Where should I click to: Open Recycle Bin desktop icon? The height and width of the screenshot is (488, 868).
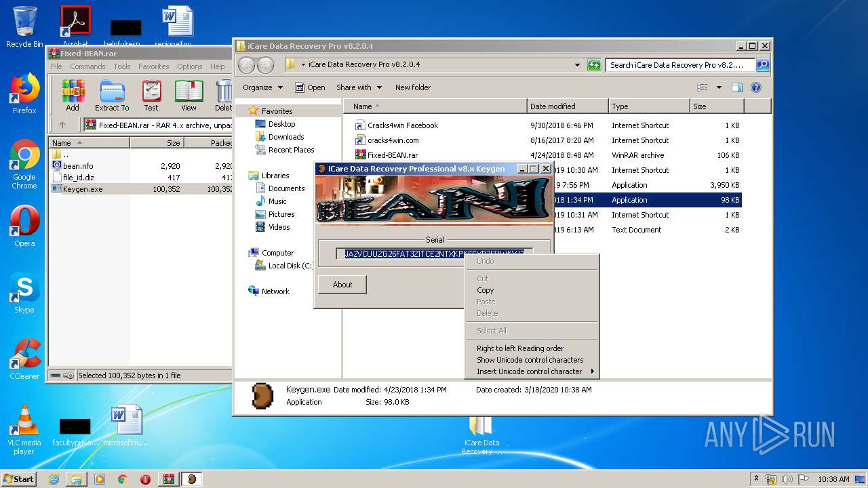coord(24,27)
